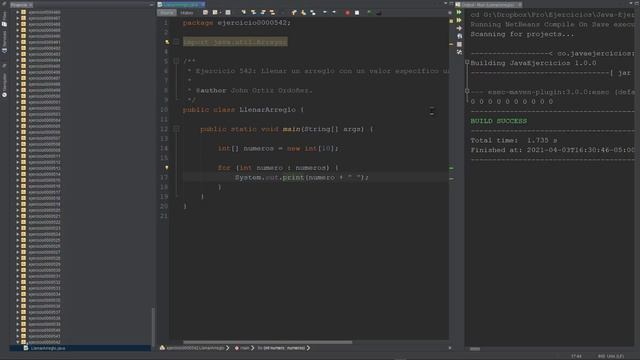The width and height of the screenshot is (640, 360).
Task: Click Find Next Occurrence toolbar icon
Action: coord(263,13)
